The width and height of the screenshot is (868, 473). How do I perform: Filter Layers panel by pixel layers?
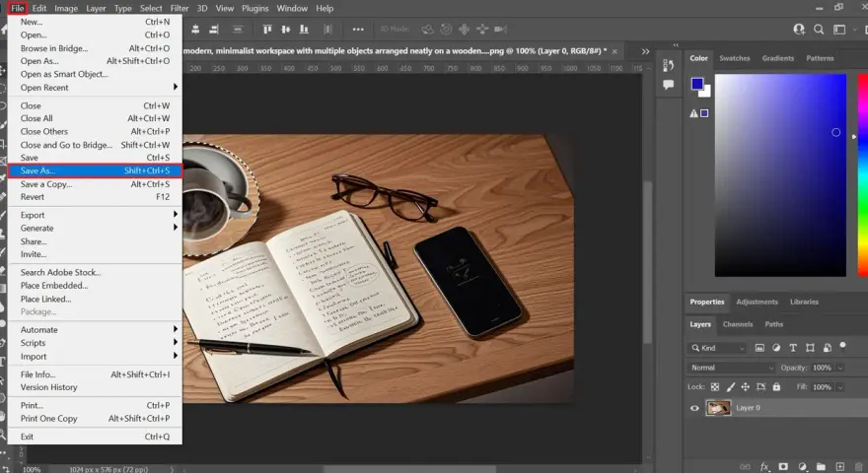tap(759, 348)
